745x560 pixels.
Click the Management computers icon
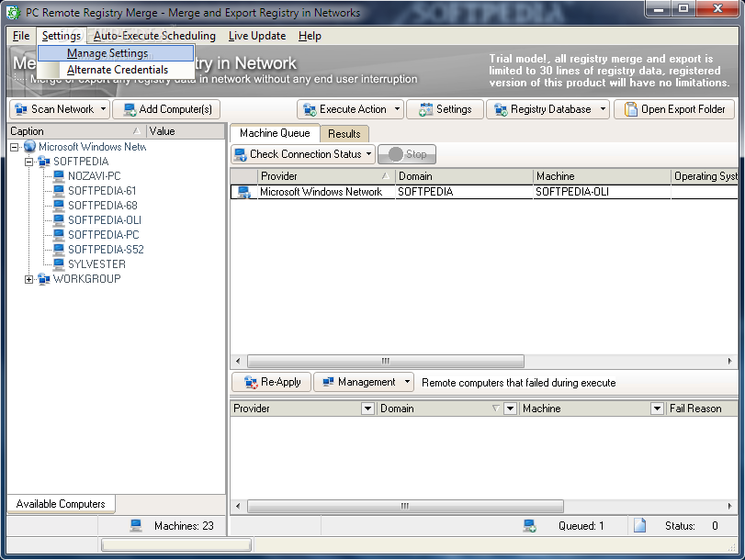[x=328, y=382]
